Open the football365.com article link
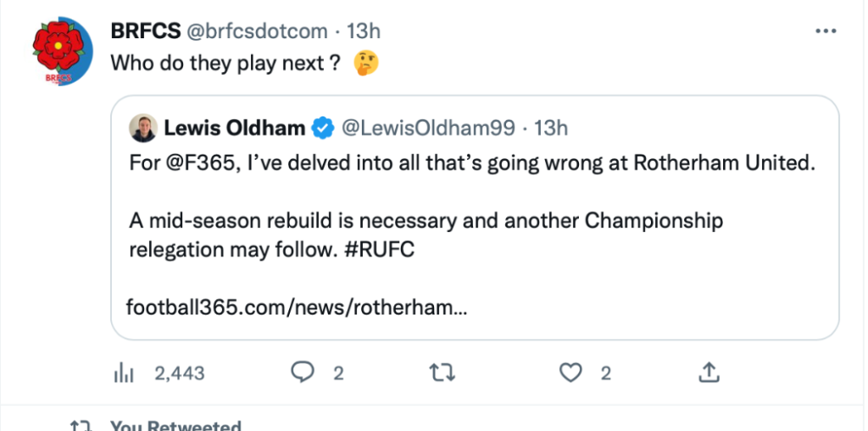 (x=297, y=307)
